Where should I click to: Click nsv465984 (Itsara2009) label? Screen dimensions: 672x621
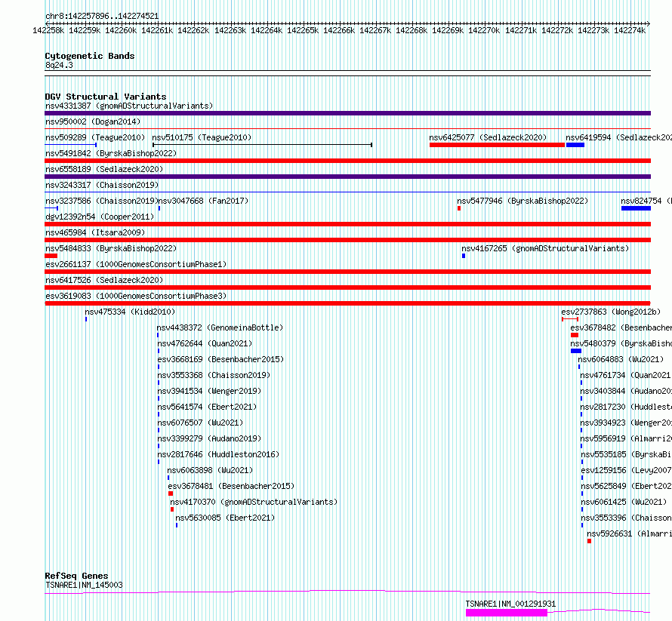tap(95, 232)
